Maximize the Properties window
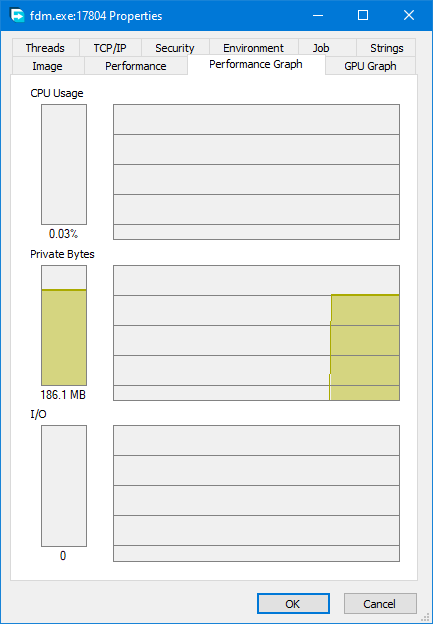The image size is (433, 624). pos(363,16)
